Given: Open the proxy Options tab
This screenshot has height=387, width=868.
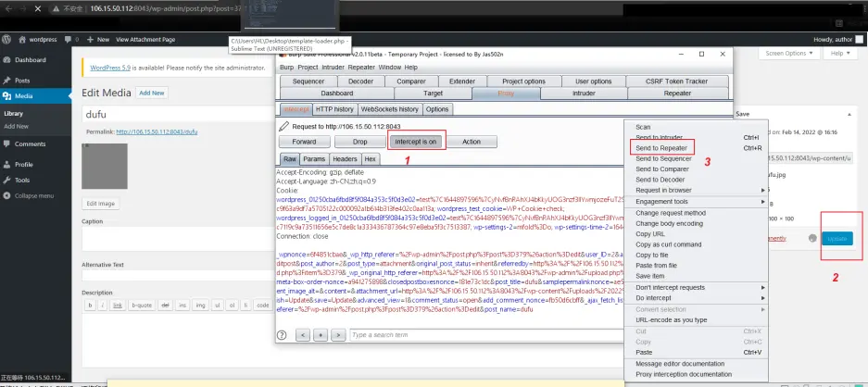Looking at the screenshot, I should tap(437, 109).
